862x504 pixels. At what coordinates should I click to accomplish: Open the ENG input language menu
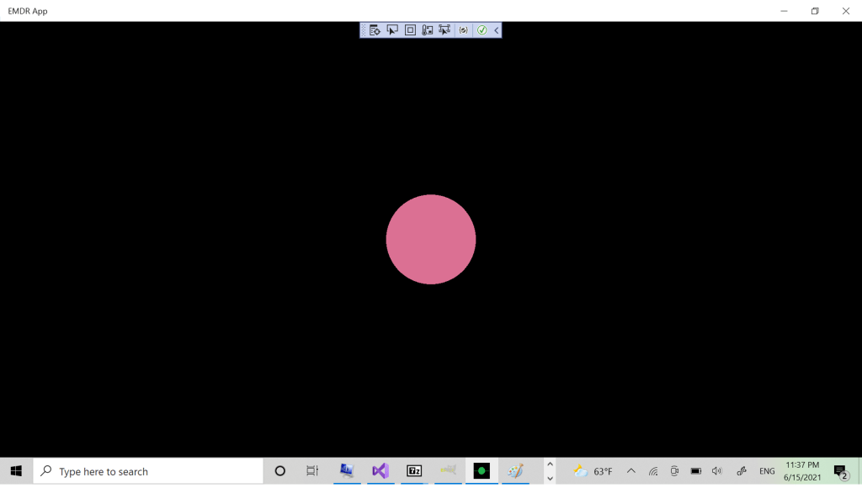pyautogui.click(x=767, y=471)
